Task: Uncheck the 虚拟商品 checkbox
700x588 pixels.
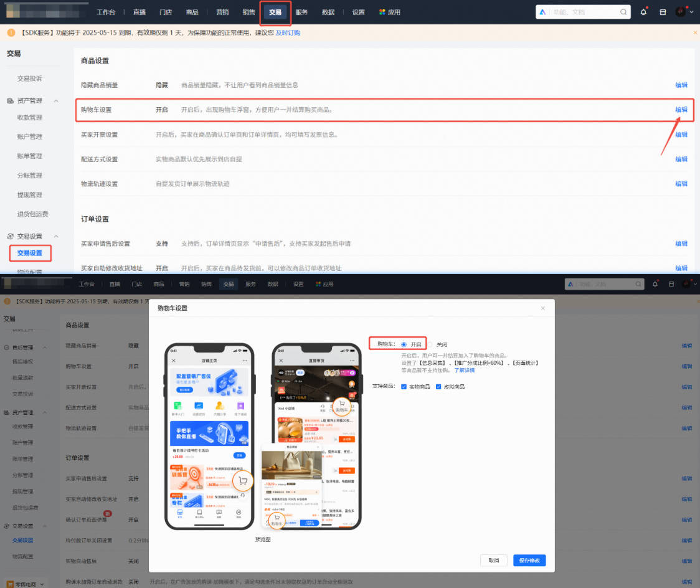Action: pos(438,386)
